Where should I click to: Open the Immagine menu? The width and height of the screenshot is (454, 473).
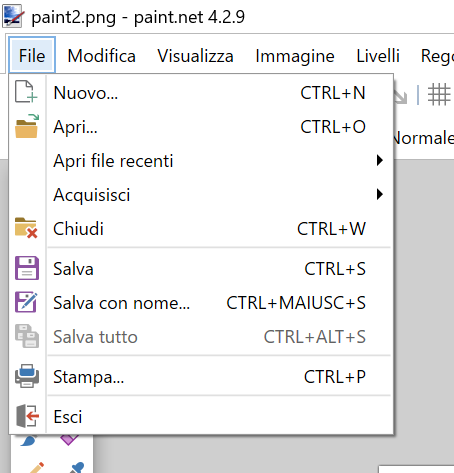pyautogui.click(x=295, y=56)
